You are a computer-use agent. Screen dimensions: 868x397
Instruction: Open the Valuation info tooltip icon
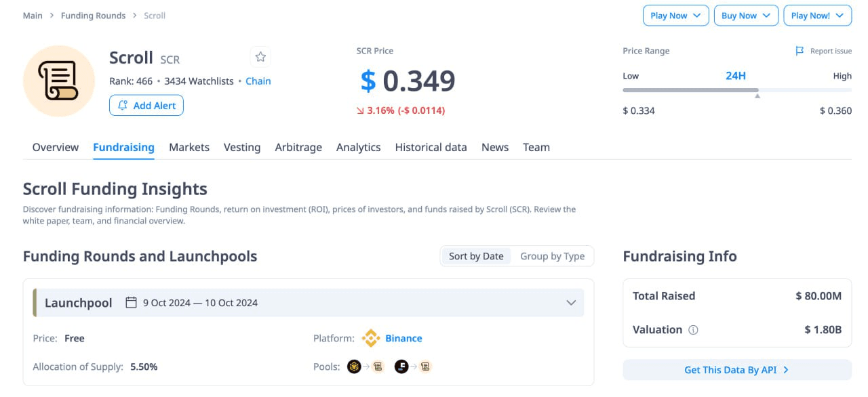click(x=693, y=330)
